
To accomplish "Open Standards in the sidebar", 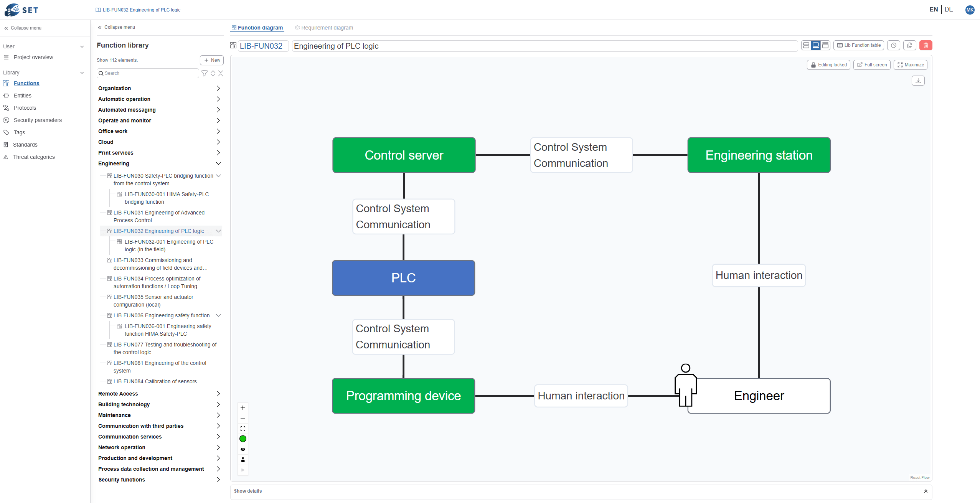I will pyautogui.click(x=25, y=145).
